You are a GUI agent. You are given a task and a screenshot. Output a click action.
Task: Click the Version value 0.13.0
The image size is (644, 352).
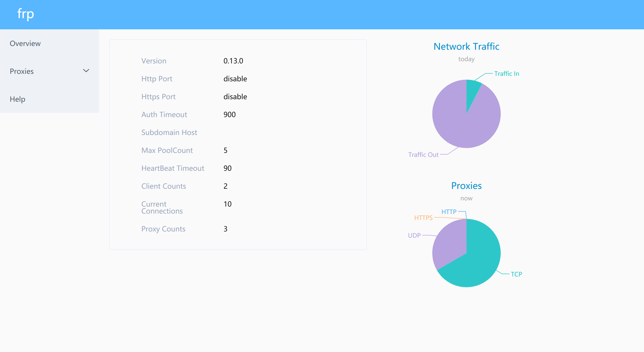coord(233,61)
